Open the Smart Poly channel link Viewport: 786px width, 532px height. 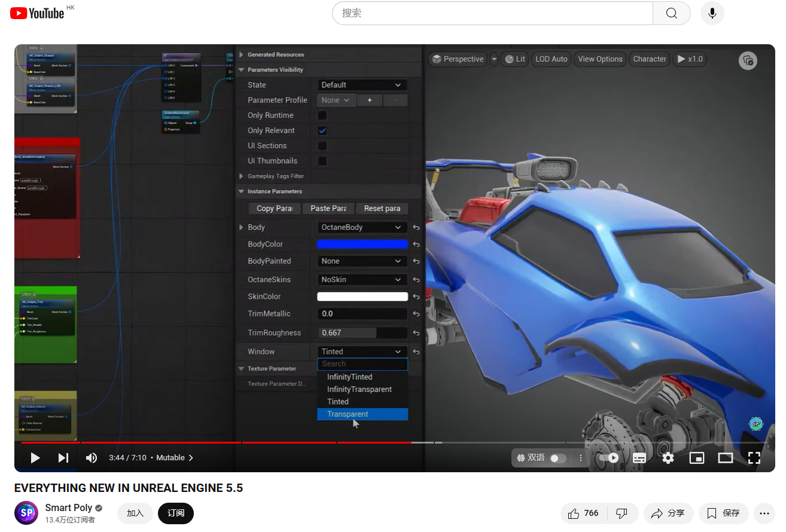click(x=69, y=507)
